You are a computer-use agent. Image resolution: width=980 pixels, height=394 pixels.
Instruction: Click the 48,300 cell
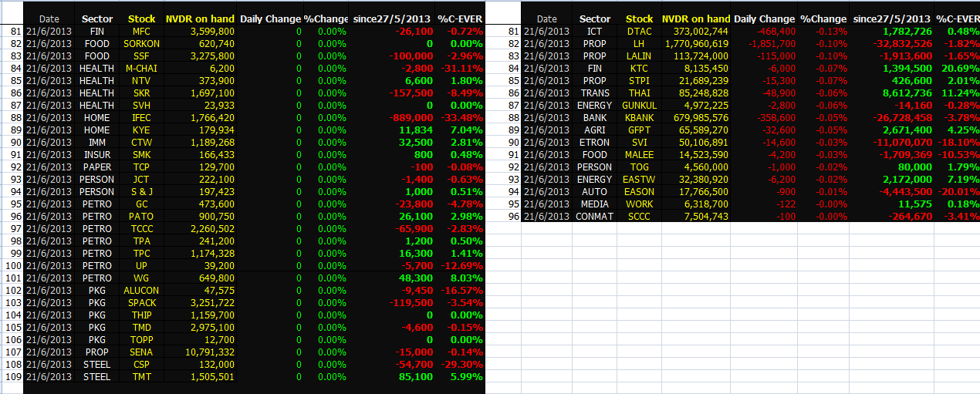393,278
